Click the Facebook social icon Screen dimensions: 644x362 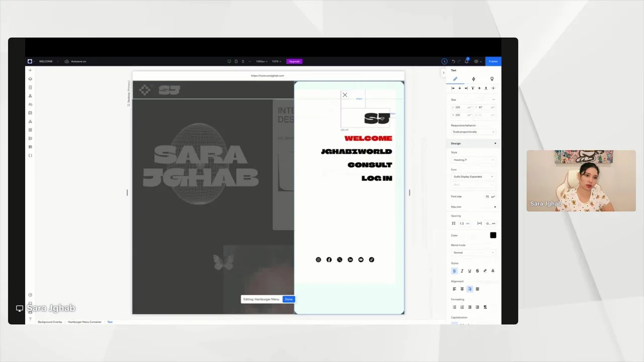pos(329,260)
